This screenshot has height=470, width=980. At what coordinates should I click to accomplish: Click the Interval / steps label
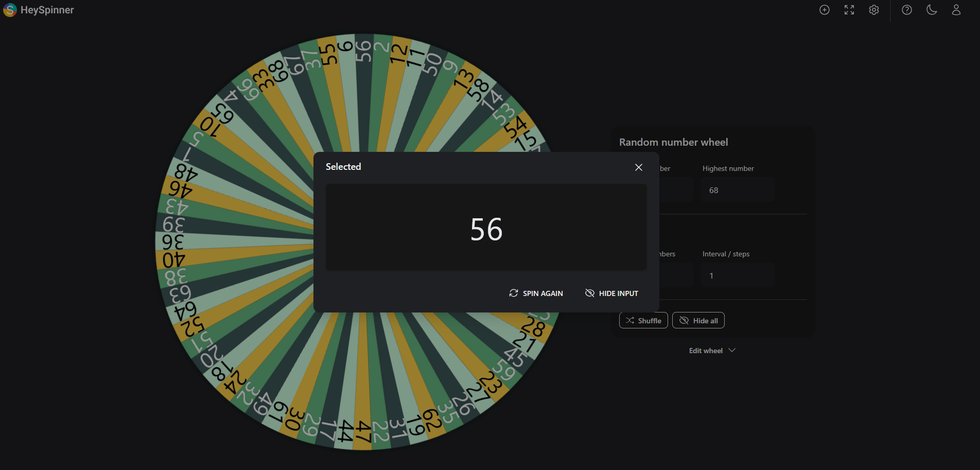click(x=726, y=254)
